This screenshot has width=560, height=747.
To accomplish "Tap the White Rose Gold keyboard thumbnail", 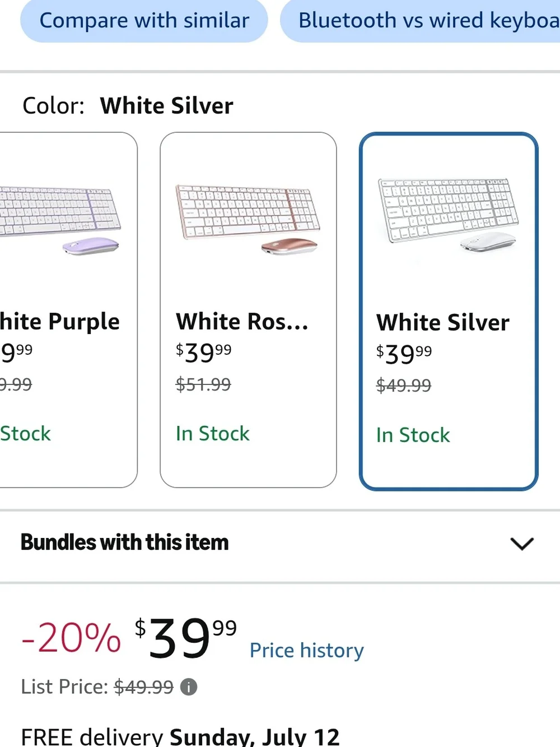I will pos(248,219).
